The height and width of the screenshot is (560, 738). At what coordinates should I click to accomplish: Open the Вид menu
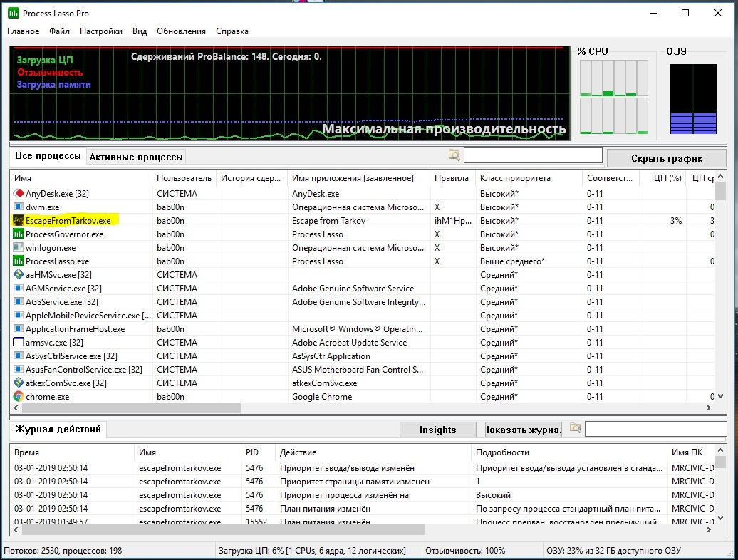(140, 31)
